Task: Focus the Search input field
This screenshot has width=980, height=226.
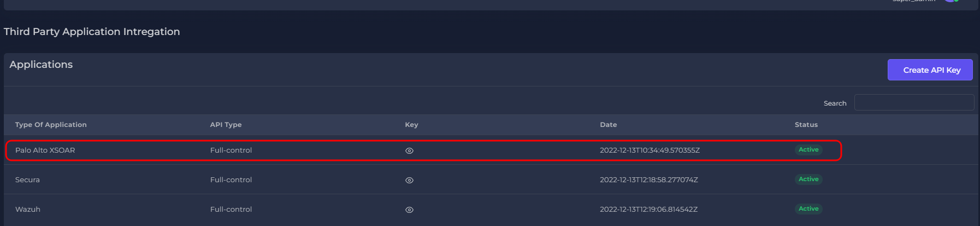Action: coord(913,102)
